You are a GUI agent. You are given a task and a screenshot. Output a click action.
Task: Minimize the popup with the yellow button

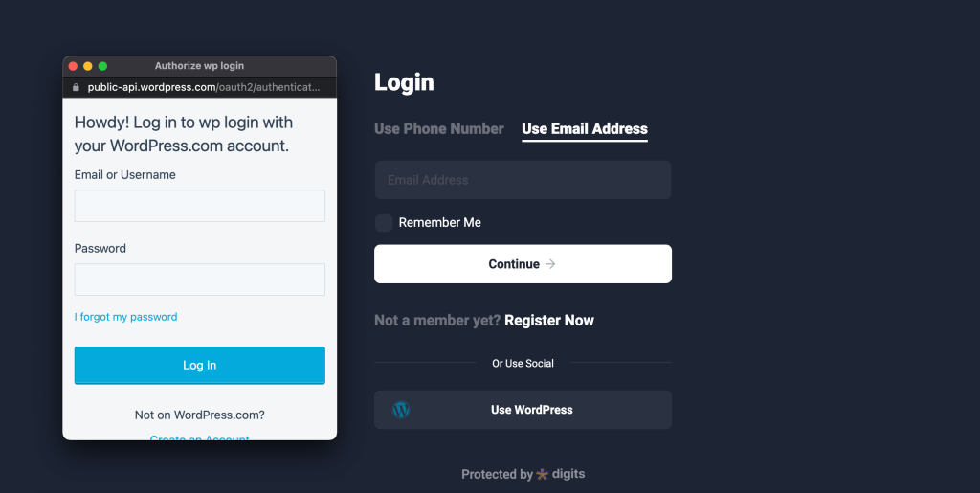click(88, 66)
